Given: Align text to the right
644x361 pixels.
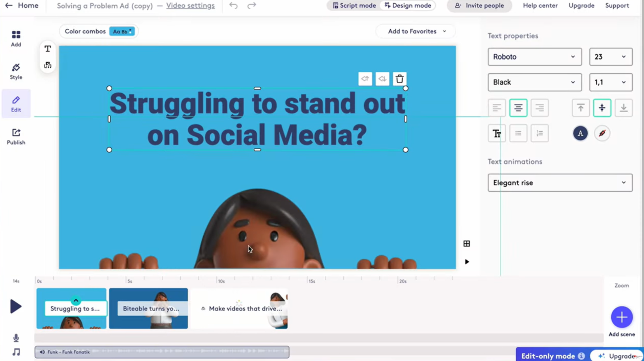Looking at the screenshot, I should pos(539,108).
